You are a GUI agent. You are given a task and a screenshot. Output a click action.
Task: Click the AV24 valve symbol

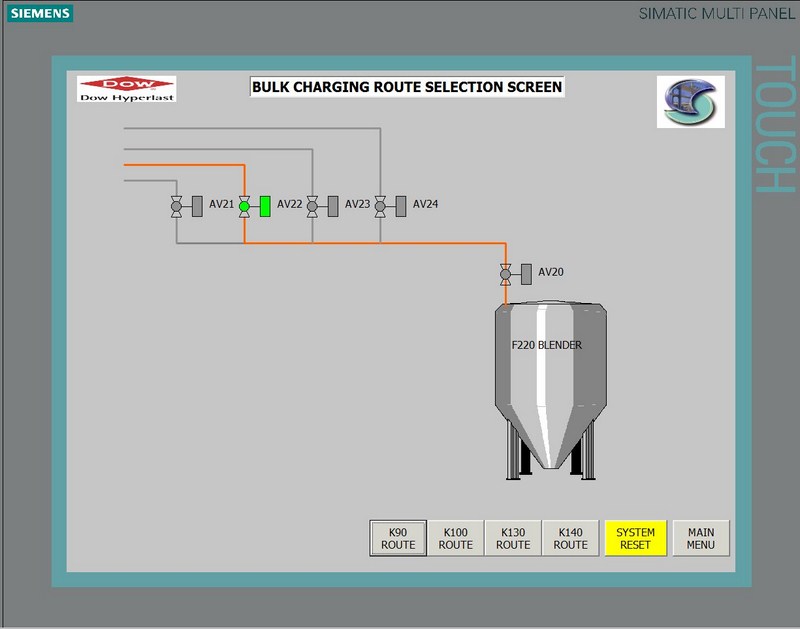click(380, 207)
